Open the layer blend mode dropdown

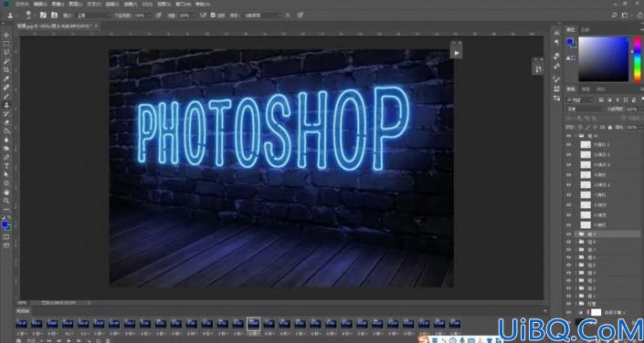[x=586, y=109]
